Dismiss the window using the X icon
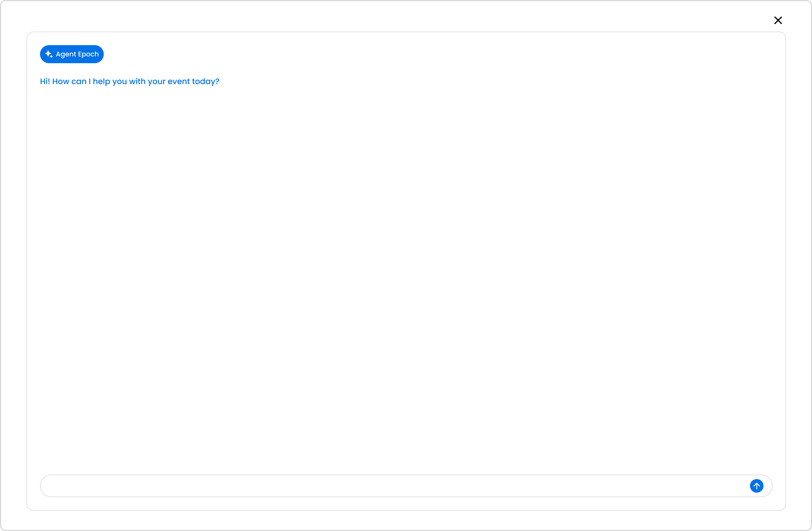The height and width of the screenshot is (531, 812). coord(778,21)
